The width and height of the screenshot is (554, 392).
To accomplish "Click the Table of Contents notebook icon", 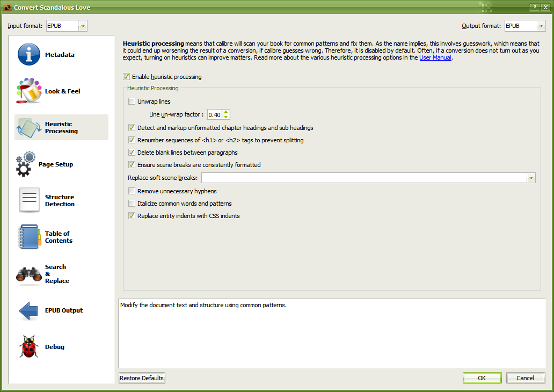I will 29,237.
